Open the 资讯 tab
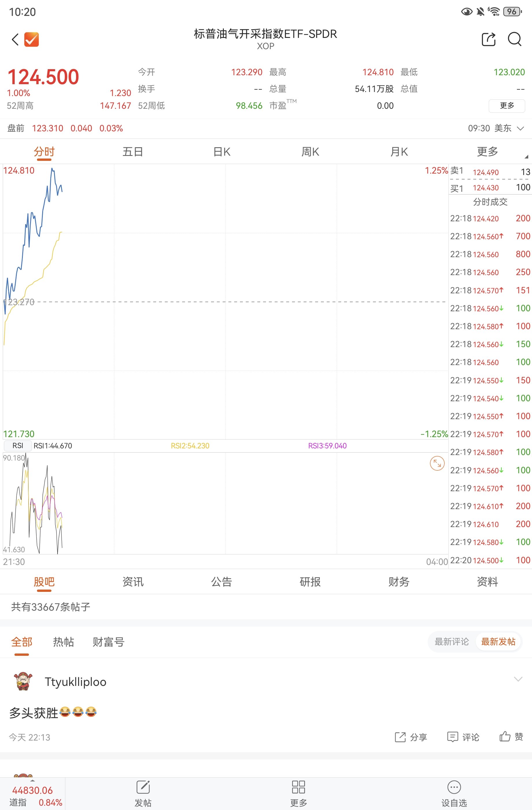This screenshot has height=810, width=532. click(x=133, y=582)
